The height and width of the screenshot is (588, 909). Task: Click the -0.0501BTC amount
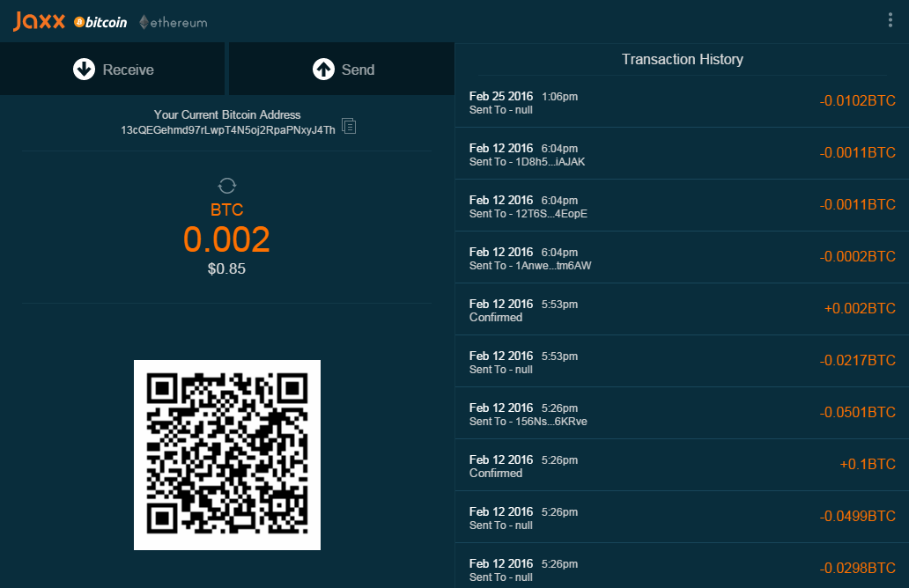857,413
